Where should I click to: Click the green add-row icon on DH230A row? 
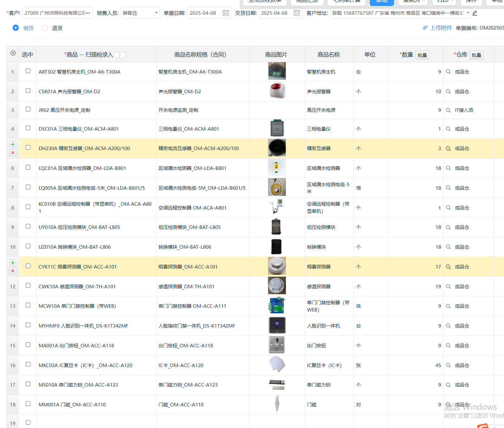click(13, 144)
